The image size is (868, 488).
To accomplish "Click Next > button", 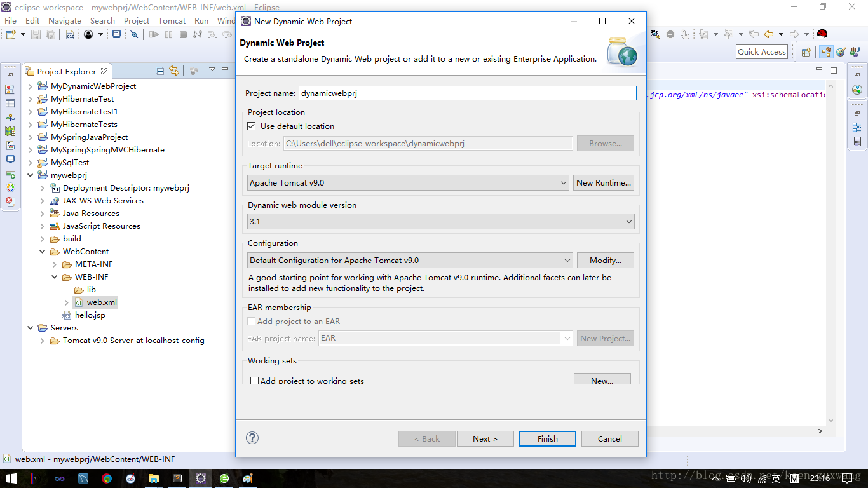I will pos(485,438).
